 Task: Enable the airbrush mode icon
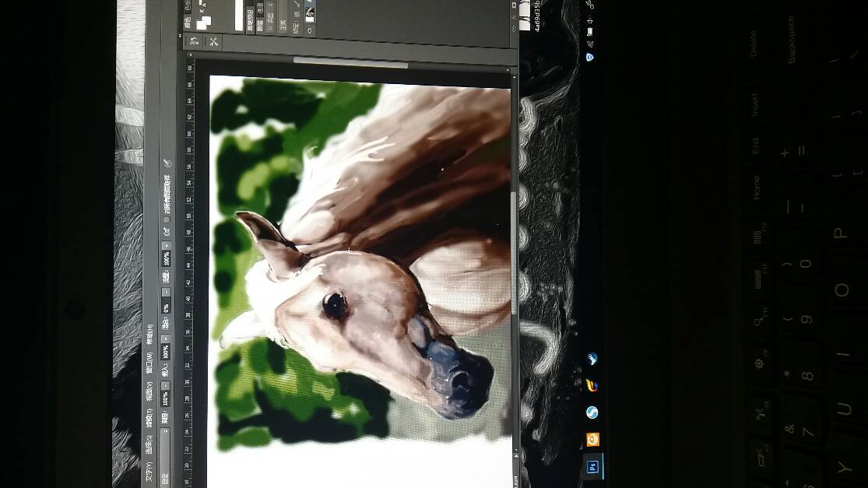pyautogui.click(x=166, y=231)
